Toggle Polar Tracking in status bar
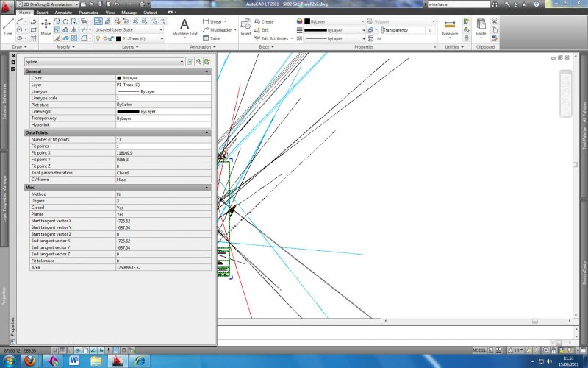The width and height of the screenshot is (588, 368). 78,350
